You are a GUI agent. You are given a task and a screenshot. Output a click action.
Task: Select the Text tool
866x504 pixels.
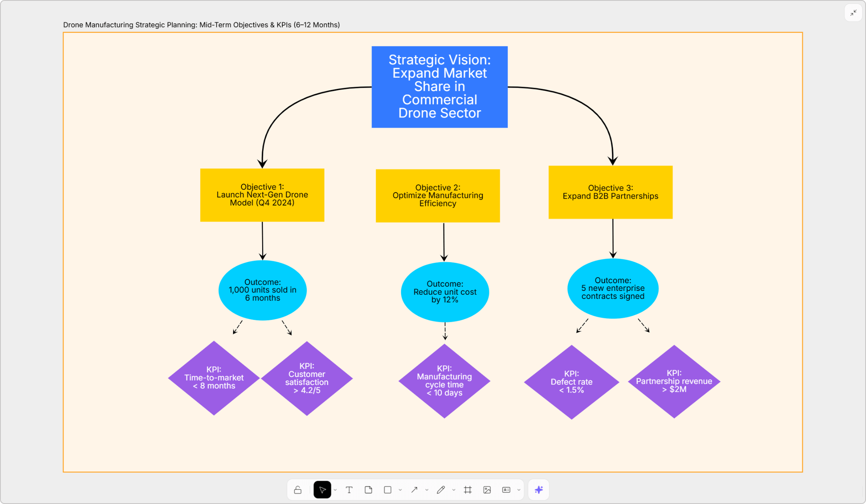[x=349, y=490]
